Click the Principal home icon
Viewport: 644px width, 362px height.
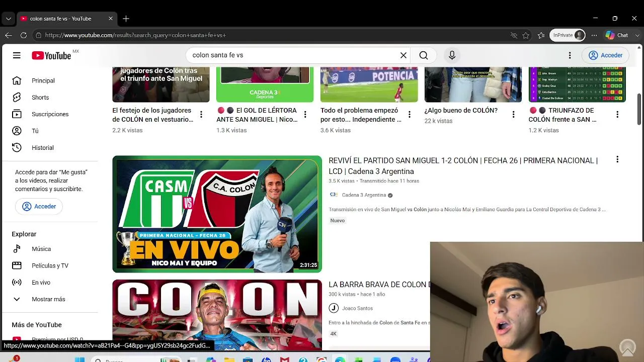tap(17, 80)
